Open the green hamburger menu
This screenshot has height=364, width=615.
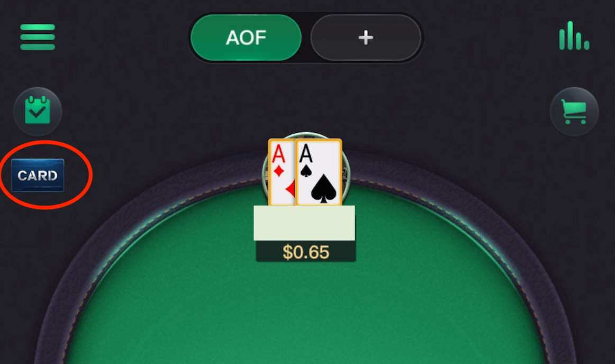38,37
